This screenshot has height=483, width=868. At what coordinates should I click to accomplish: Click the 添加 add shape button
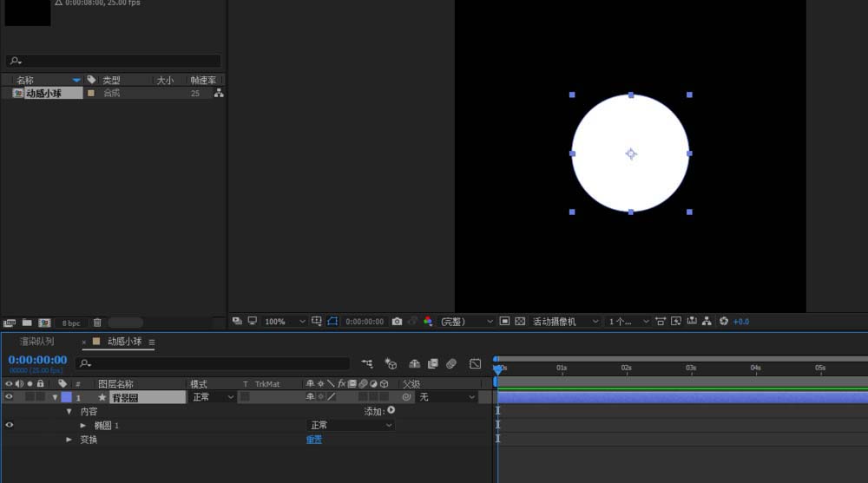[391, 411]
